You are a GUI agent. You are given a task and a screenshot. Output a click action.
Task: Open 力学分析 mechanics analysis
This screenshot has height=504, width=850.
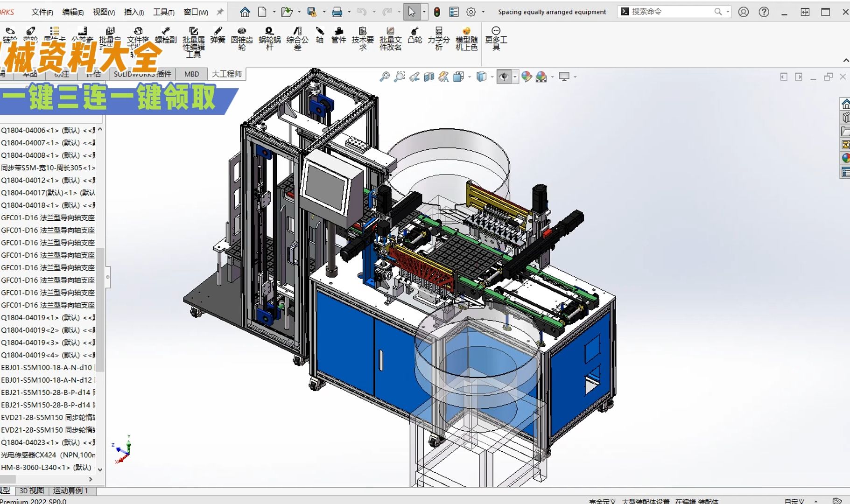click(439, 39)
